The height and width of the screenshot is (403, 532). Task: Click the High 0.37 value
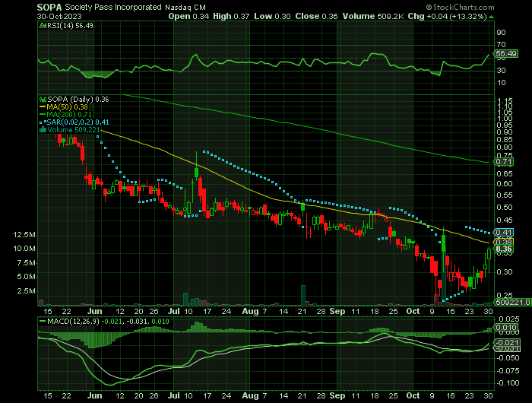point(231,16)
